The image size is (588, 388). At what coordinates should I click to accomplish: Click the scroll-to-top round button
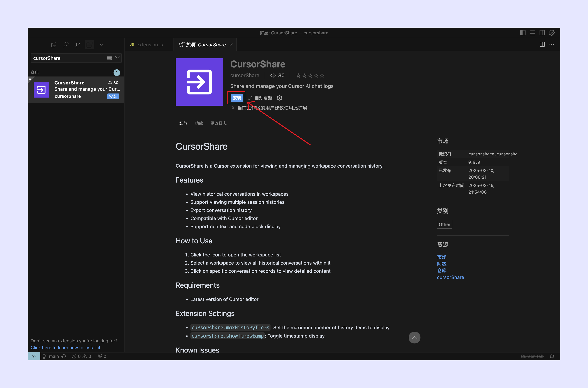(414, 338)
